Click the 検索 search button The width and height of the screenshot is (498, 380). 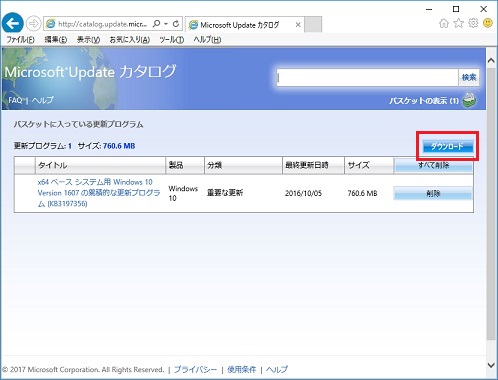click(x=469, y=78)
